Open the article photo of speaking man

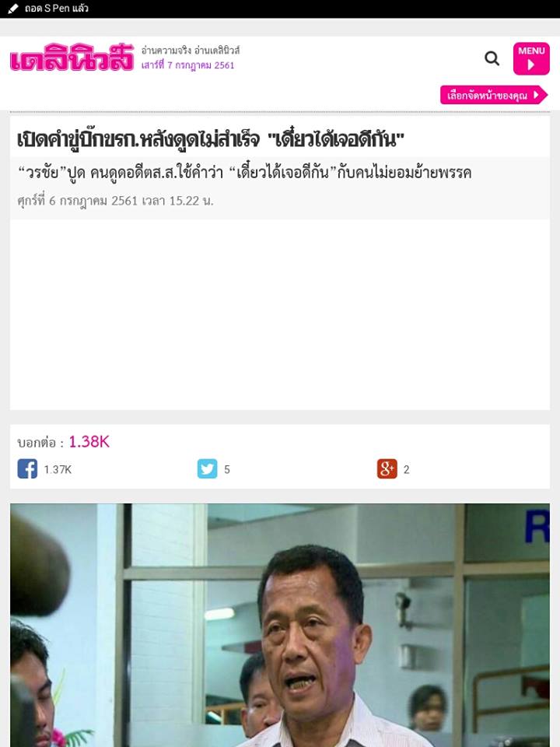tap(280, 625)
